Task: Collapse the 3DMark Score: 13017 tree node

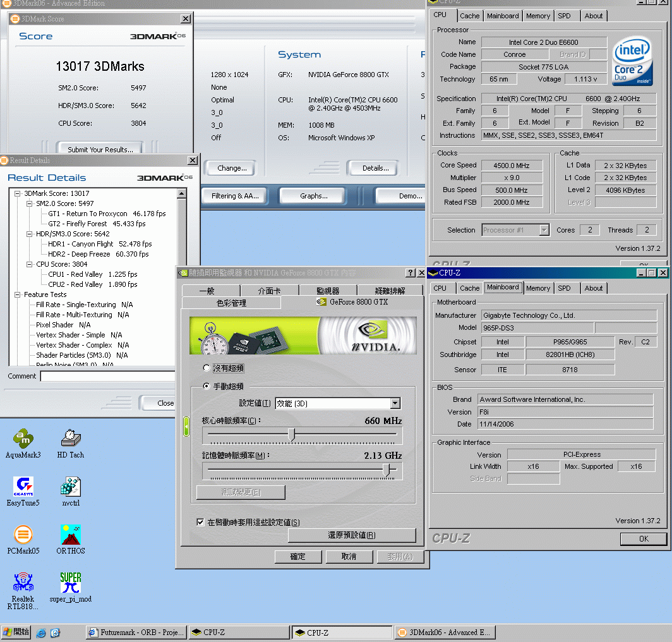Action: tap(18, 193)
